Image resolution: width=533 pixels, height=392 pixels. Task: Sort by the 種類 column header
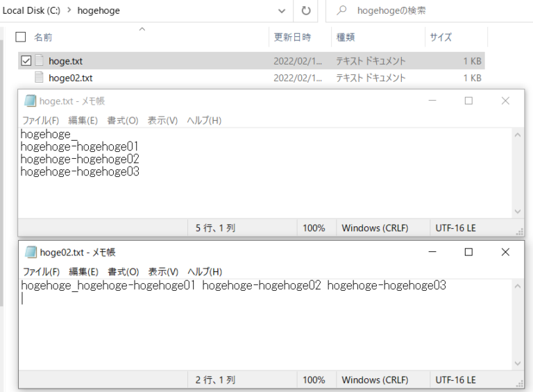pyautogui.click(x=346, y=37)
